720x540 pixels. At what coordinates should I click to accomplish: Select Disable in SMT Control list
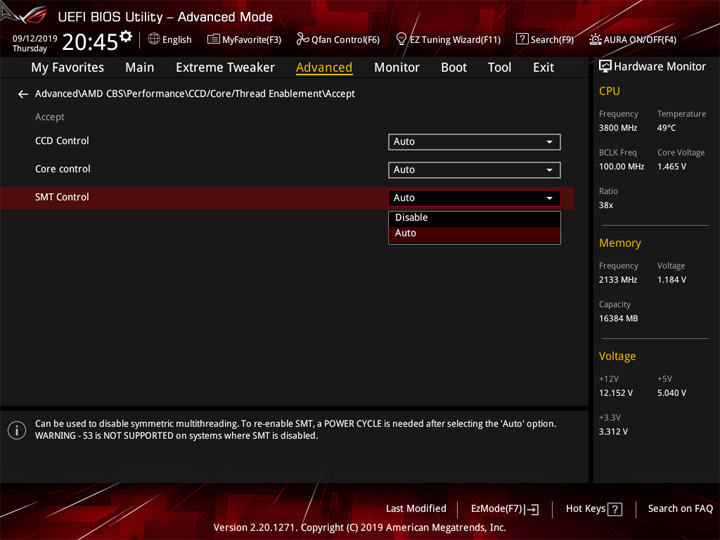(474, 218)
